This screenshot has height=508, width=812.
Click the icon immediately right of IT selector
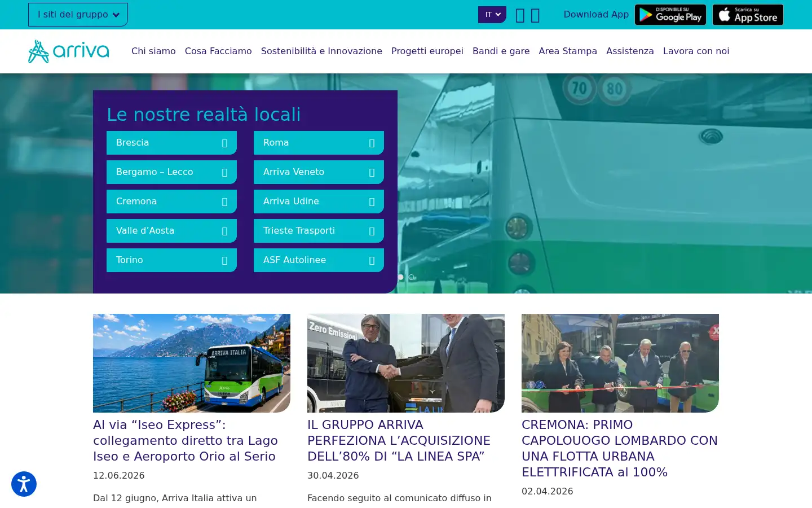520,15
